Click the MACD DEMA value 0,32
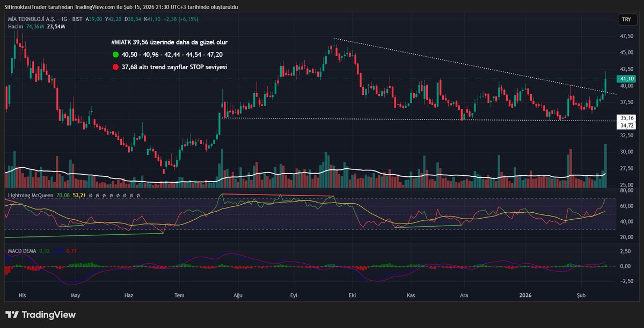Viewport: 644px width, 328px height. (45, 250)
